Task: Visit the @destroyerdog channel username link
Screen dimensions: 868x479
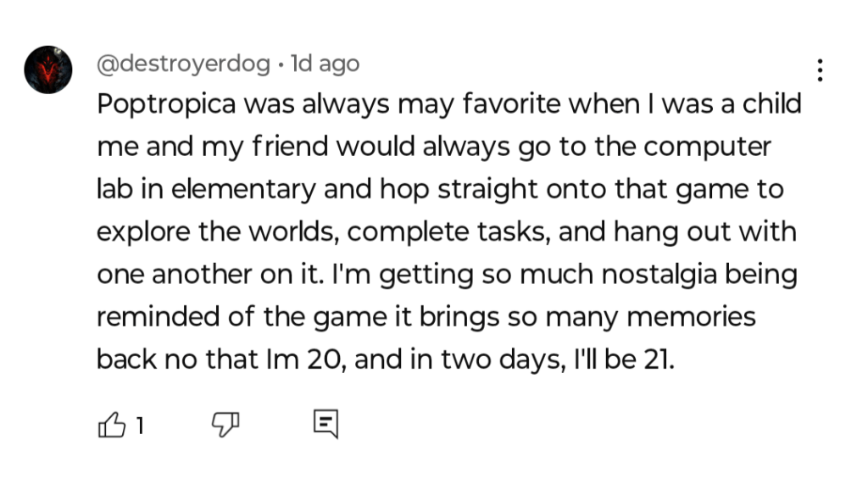Action: click(x=183, y=64)
